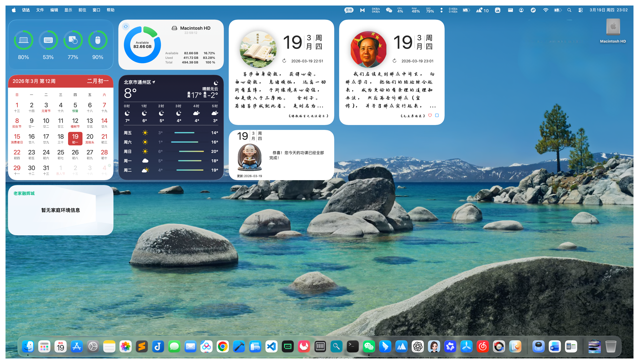
Task: Open the hammer developer tool in Dock
Action: [x=239, y=347]
